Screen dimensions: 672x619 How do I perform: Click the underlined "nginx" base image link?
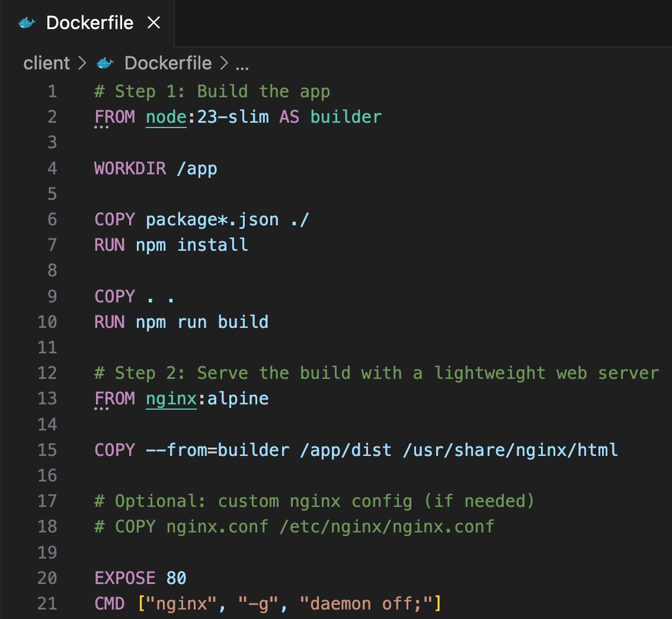[171, 398]
